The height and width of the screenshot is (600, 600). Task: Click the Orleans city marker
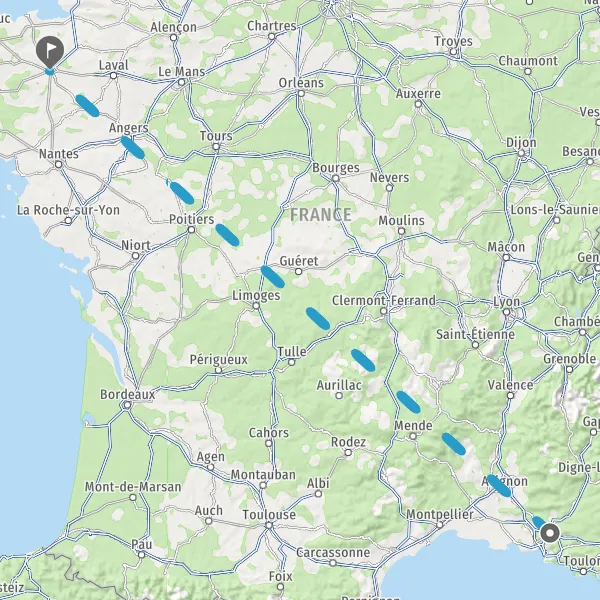(x=301, y=93)
